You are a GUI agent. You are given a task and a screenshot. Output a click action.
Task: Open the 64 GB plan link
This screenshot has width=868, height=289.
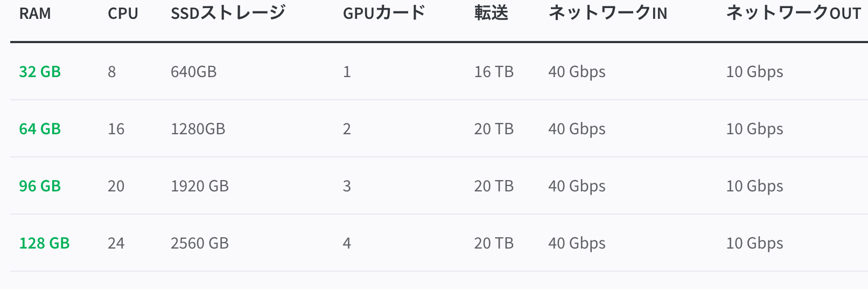pos(40,129)
